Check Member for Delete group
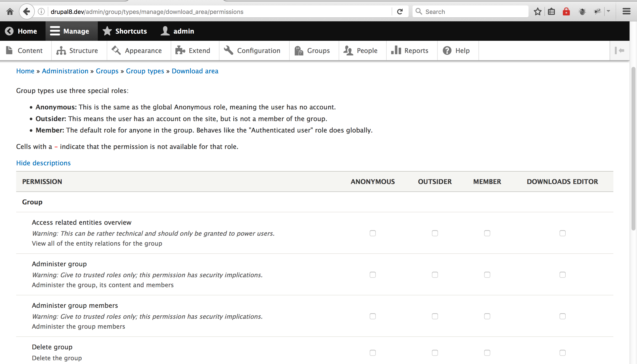The height and width of the screenshot is (364, 637). (487, 353)
